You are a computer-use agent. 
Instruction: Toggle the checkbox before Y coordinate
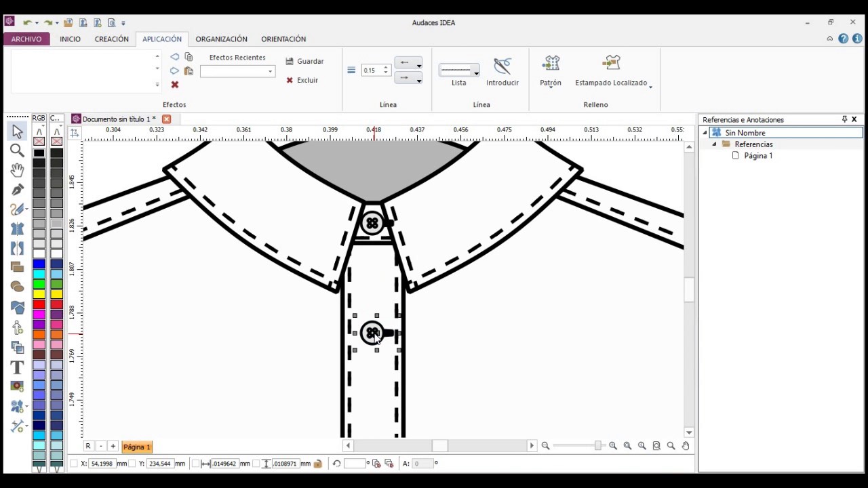(x=132, y=464)
